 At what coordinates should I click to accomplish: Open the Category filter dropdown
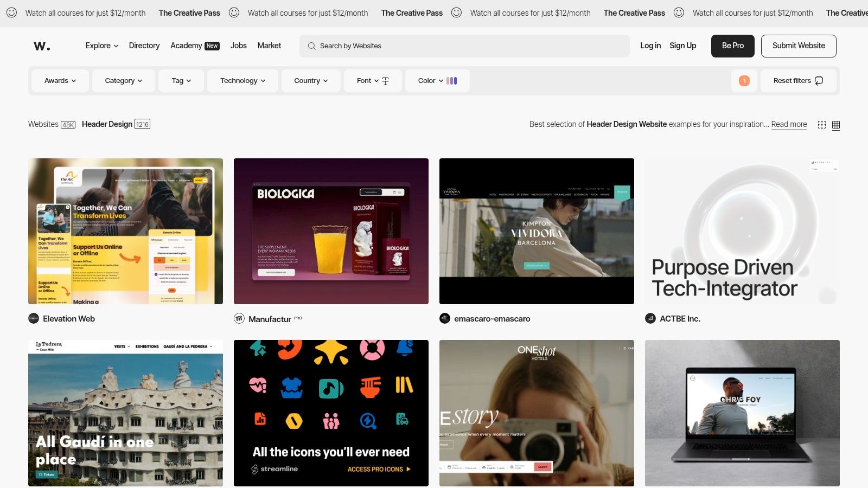pos(123,80)
